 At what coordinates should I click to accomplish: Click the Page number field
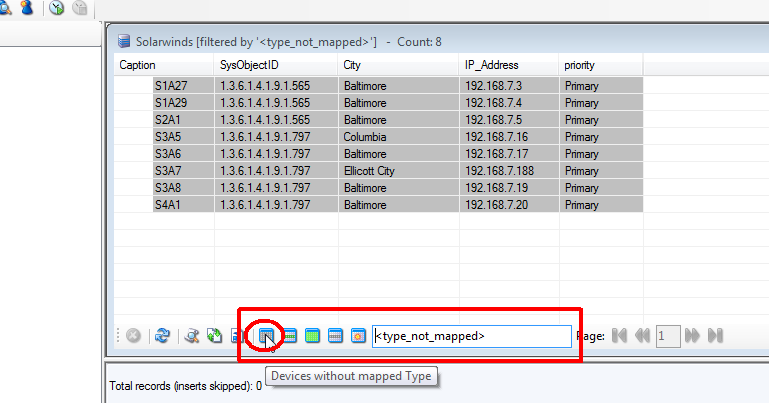[667, 336]
